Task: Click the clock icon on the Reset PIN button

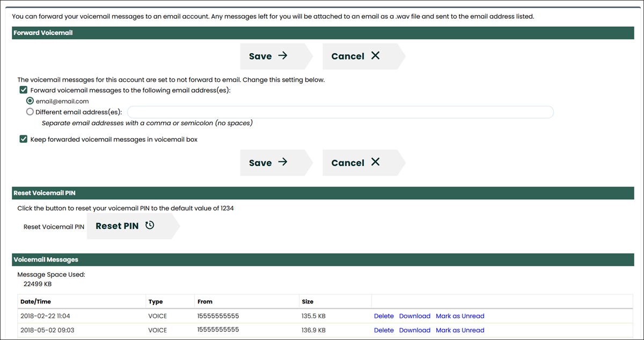Action: (x=149, y=226)
